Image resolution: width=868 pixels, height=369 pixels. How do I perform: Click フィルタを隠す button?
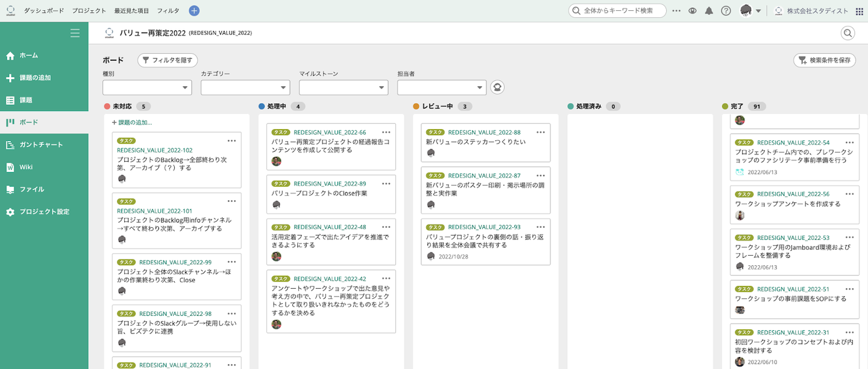click(x=168, y=60)
